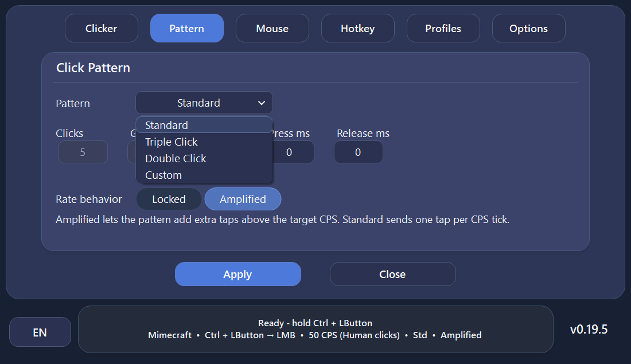Focus the Release ms input field

click(358, 152)
